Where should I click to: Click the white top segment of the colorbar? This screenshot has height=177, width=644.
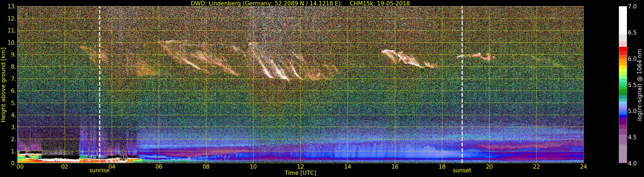pyautogui.click(x=623, y=20)
